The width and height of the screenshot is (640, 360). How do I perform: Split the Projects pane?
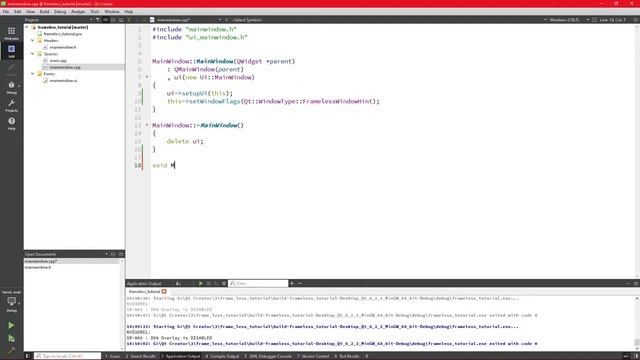coord(113,20)
